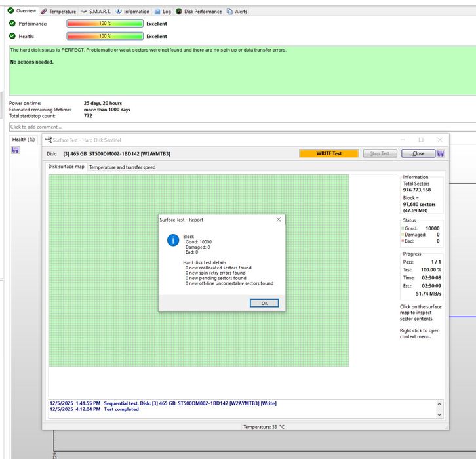Click the Performance status check icon
The height and width of the screenshot is (459, 476).
tap(12, 24)
